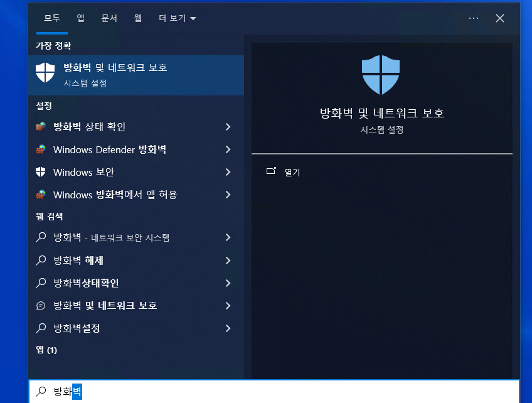The image size is (532, 403).
Task: Click the magnifier icon beside 방화벽설정
Action: [x=41, y=328]
